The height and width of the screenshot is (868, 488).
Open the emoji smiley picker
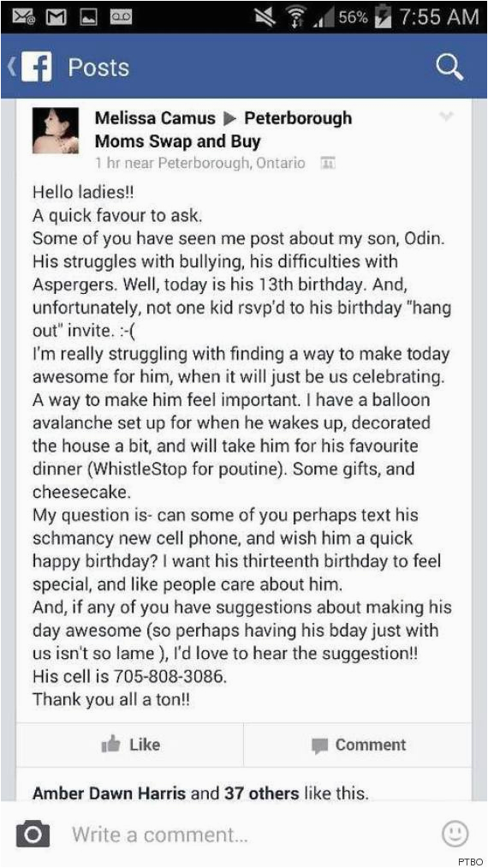[455, 833]
